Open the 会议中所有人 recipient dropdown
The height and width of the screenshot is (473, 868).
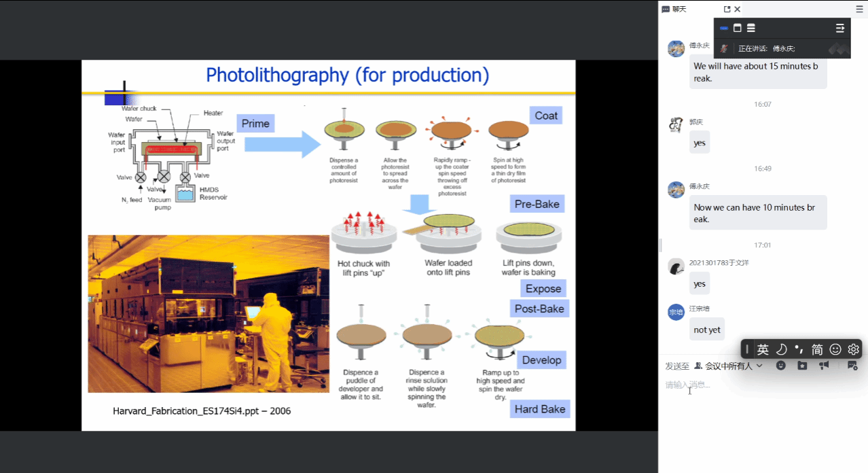click(734, 366)
